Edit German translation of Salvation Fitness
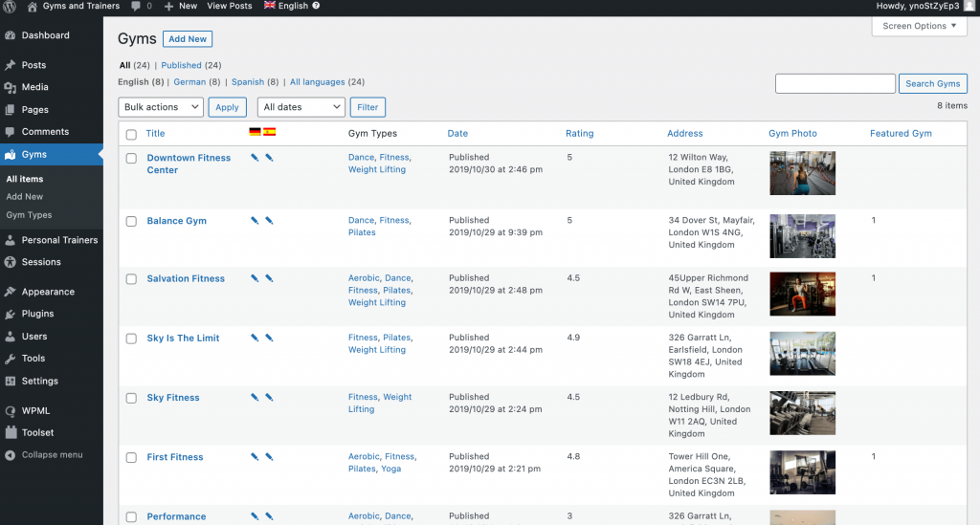The image size is (980, 525). click(255, 278)
